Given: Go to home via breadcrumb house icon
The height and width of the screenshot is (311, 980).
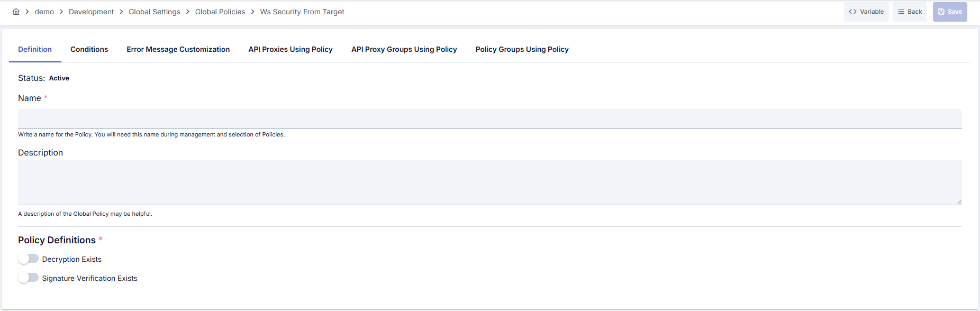Looking at the screenshot, I should click(16, 12).
